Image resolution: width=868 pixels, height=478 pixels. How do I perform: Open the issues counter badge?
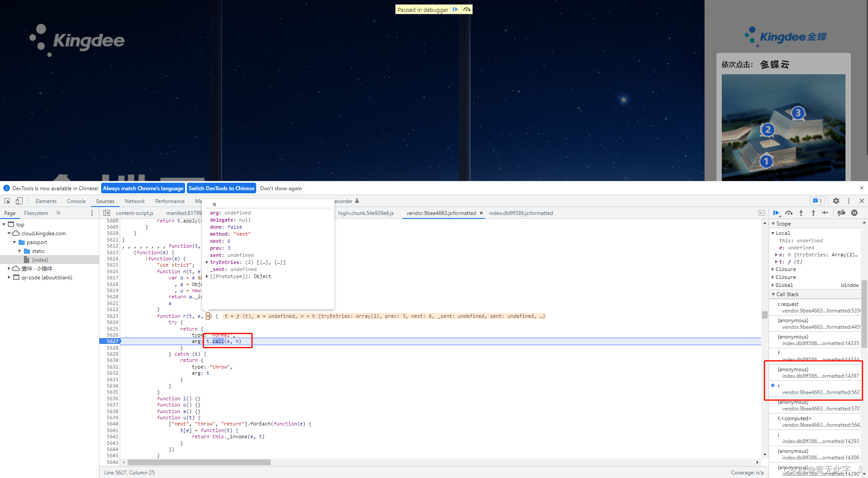click(817, 201)
